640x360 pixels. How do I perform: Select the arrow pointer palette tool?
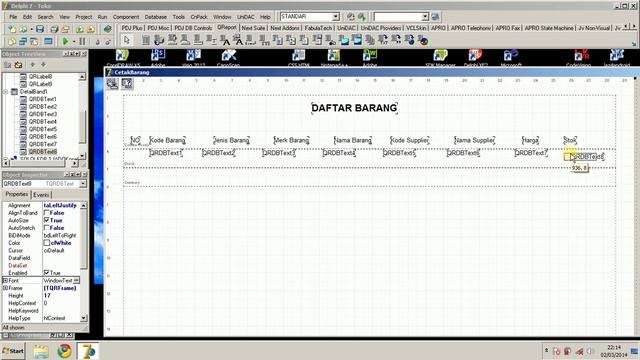[x=127, y=40]
